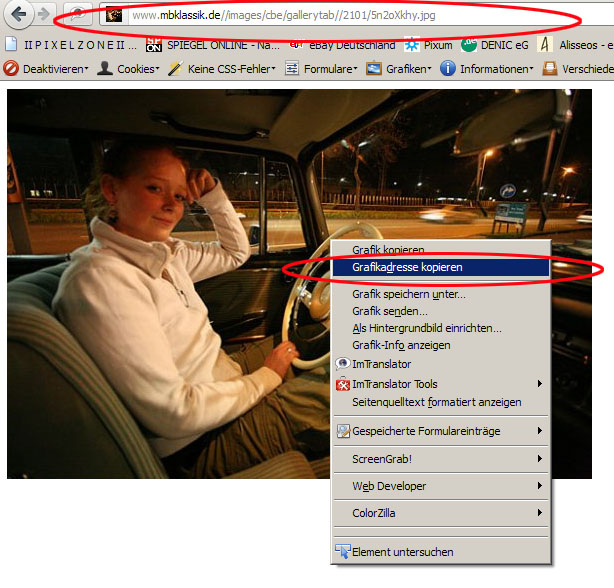Open the Formulare toolbar dropdown

pos(321,69)
